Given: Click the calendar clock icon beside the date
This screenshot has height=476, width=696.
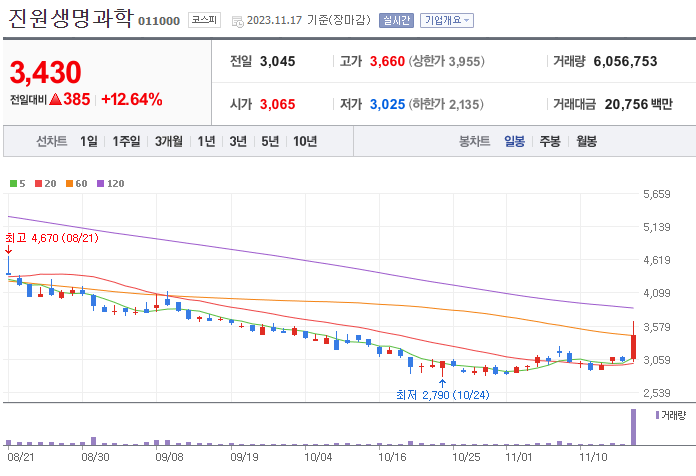Looking at the screenshot, I should click(237, 21).
